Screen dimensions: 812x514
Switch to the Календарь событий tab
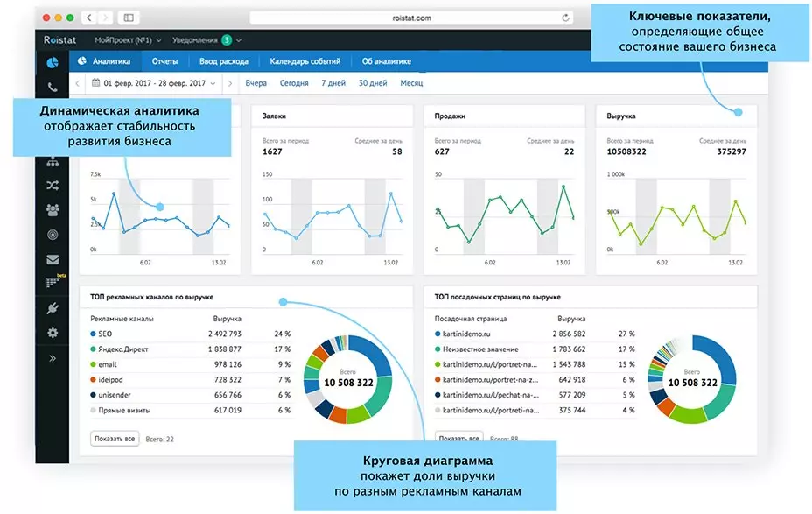click(x=305, y=61)
